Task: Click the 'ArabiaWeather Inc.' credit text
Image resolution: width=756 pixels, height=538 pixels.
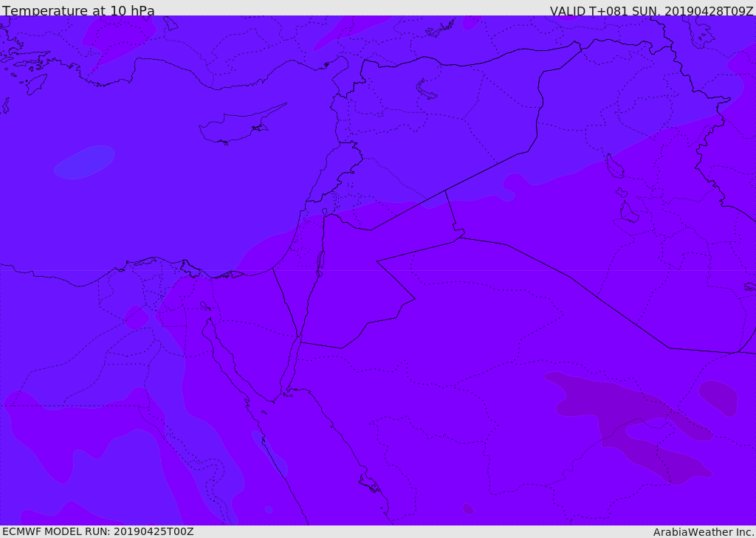Action: point(704,532)
